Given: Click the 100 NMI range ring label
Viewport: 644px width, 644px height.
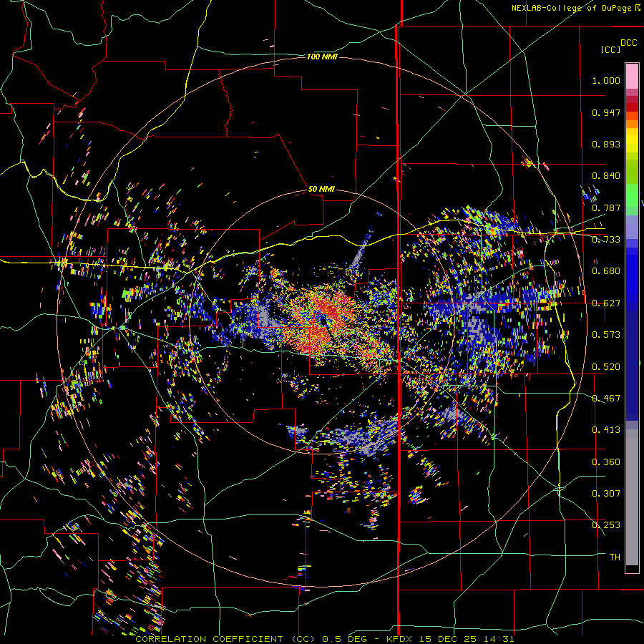Looking at the screenshot, I should point(322,57).
